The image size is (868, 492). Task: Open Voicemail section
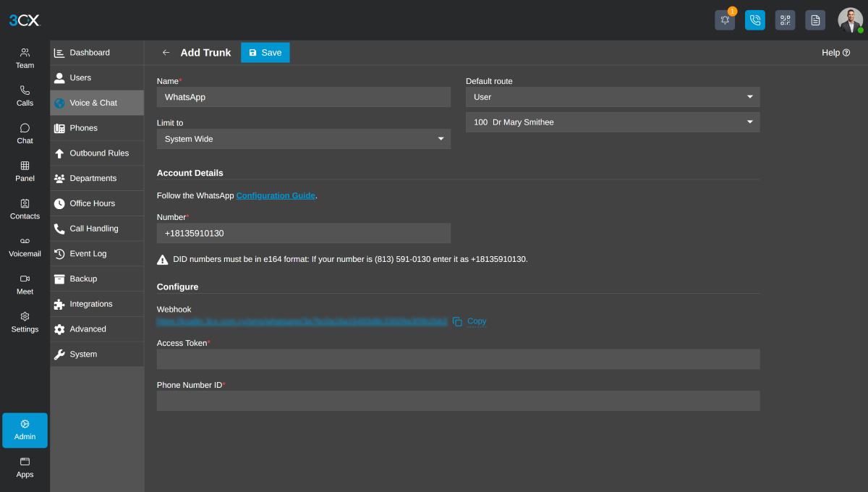[x=25, y=247]
